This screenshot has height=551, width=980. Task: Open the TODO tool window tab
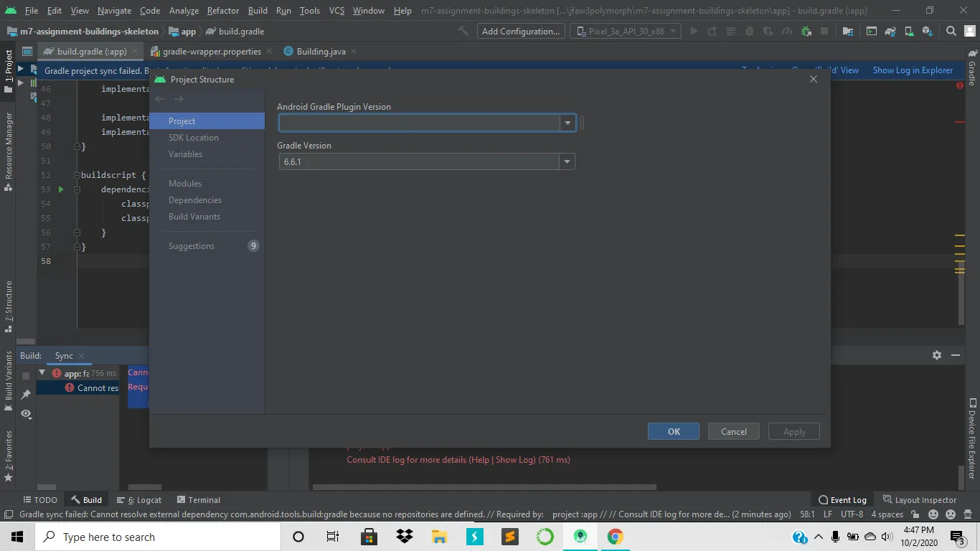[39, 500]
